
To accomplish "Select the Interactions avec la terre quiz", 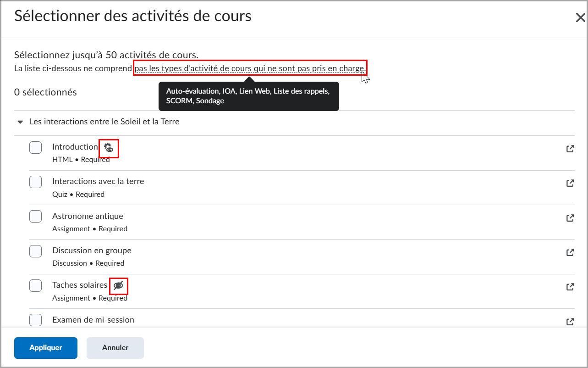I will pos(35,182).
